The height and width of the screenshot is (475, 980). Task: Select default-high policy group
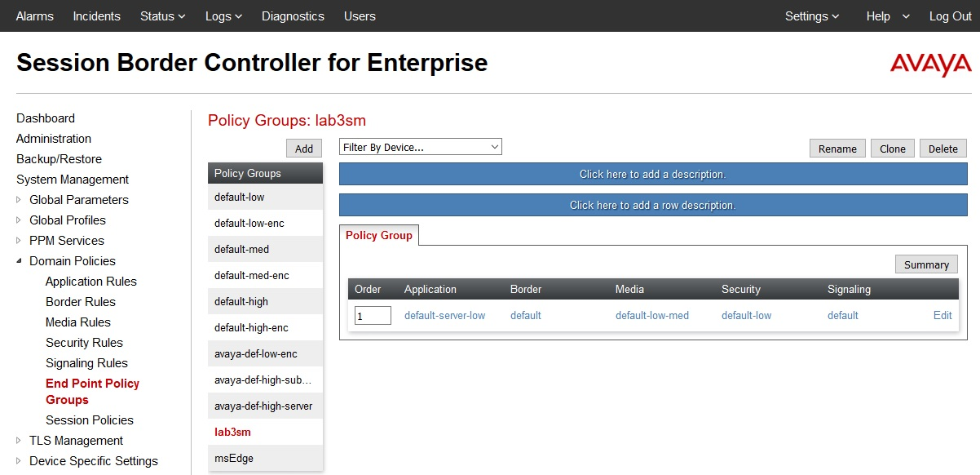pos(266,301)
